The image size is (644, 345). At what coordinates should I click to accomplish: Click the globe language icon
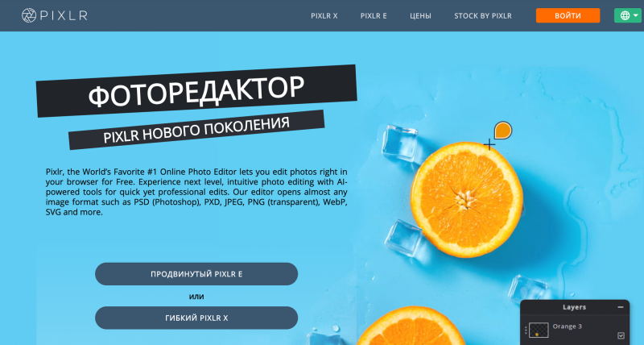(625, 15)
